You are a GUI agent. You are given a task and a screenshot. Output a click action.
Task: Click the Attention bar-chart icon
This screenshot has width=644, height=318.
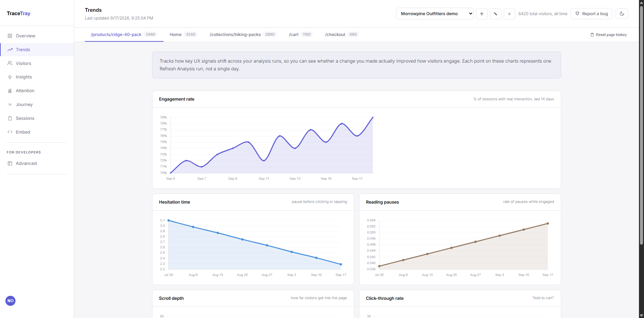[x=10, y=91]
